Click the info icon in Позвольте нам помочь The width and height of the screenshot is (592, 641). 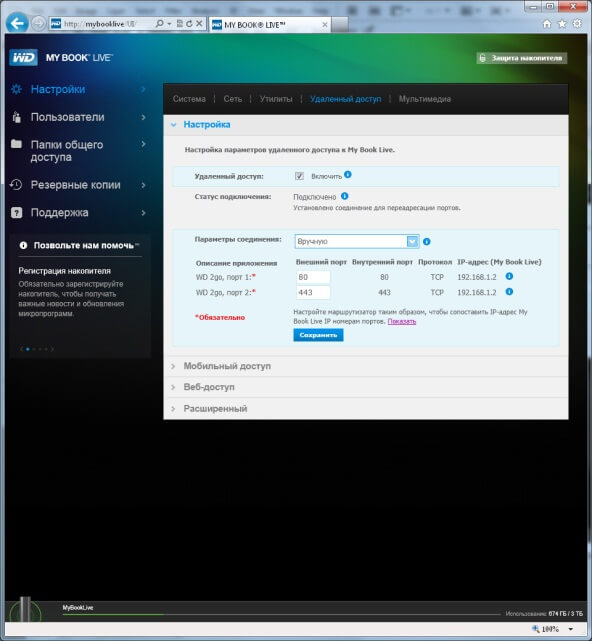23,245
